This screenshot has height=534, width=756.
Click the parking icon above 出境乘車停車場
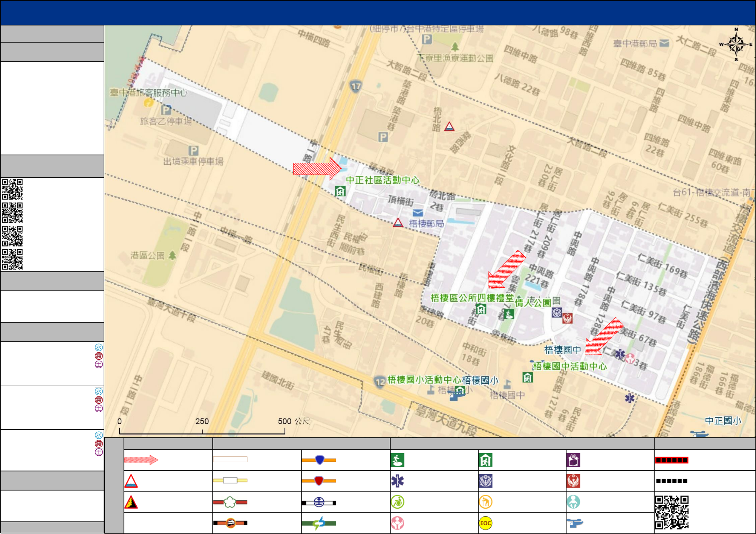tap(194, 151)
